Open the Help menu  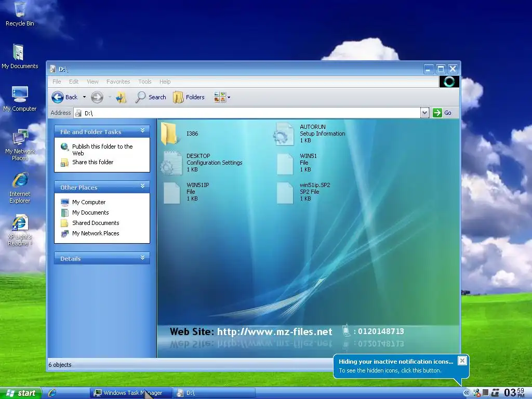[165, 82]
